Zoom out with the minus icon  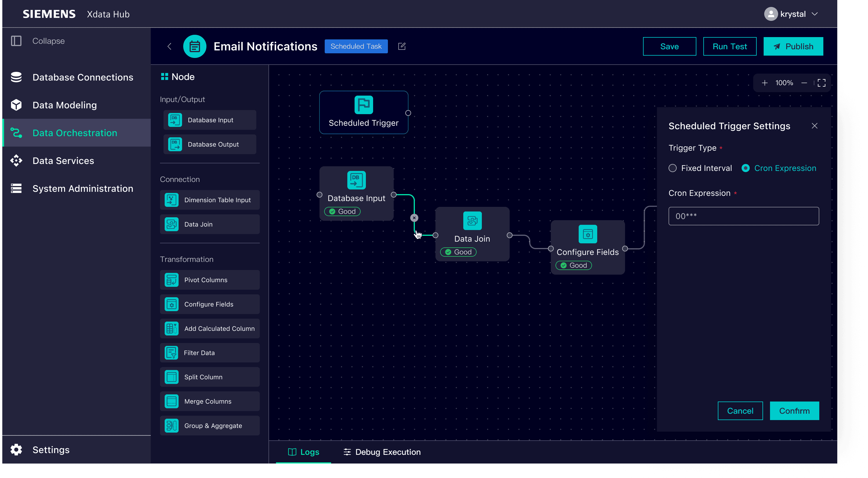(x=804, y=83)
